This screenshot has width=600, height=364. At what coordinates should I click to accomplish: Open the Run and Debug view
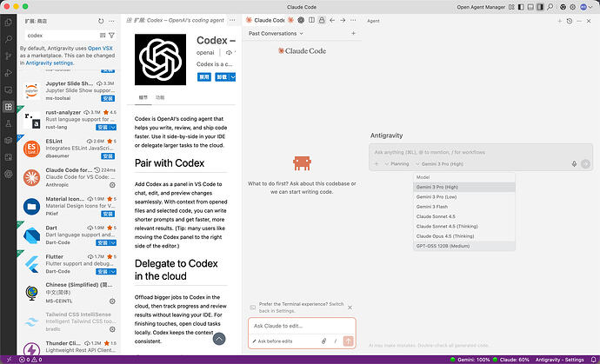(x=9, y=73)
